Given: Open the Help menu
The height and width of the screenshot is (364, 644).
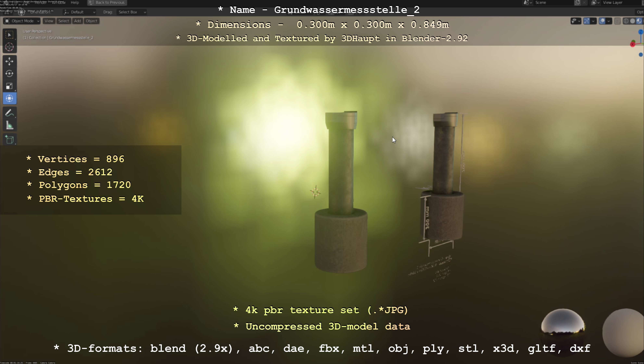Looking at the screenshot, I should tap(75, 2).
